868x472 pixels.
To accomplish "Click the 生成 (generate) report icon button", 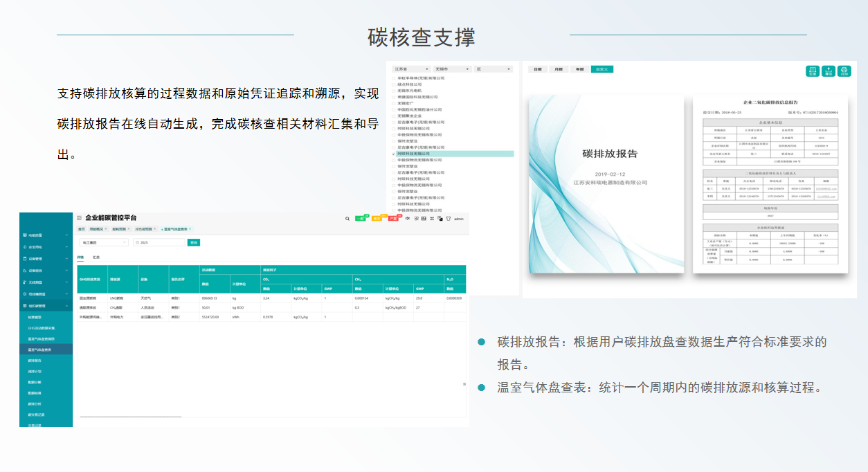I will [813, 71].
